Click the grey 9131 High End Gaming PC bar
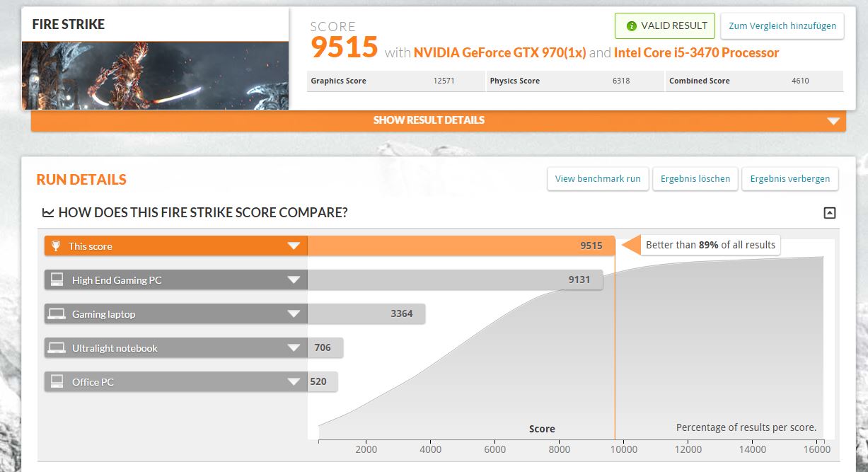Image resolution: width=868 pixels, height=472 pixels. click(x=455, y=280)
